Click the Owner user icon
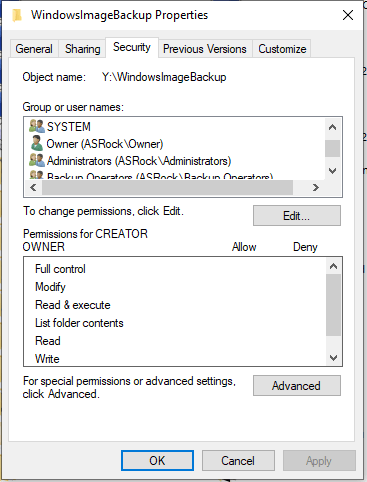The image size is (367, 482). [37, 143]
